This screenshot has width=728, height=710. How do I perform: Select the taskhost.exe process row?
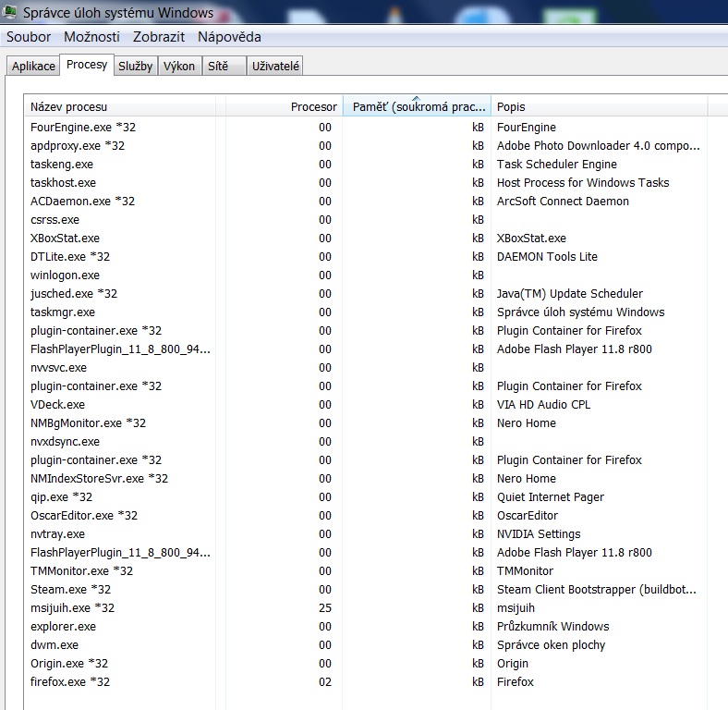pos(365,183)
